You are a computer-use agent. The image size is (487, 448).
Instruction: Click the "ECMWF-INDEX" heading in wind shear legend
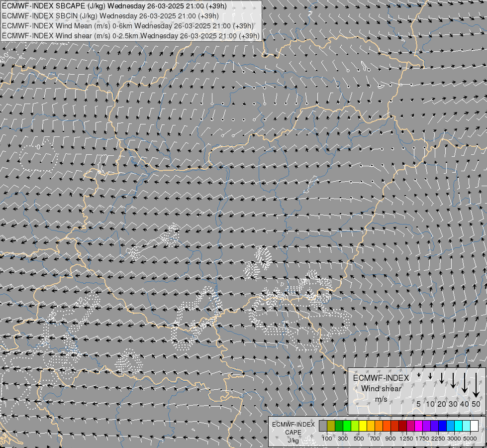click(x=381, y=378)
